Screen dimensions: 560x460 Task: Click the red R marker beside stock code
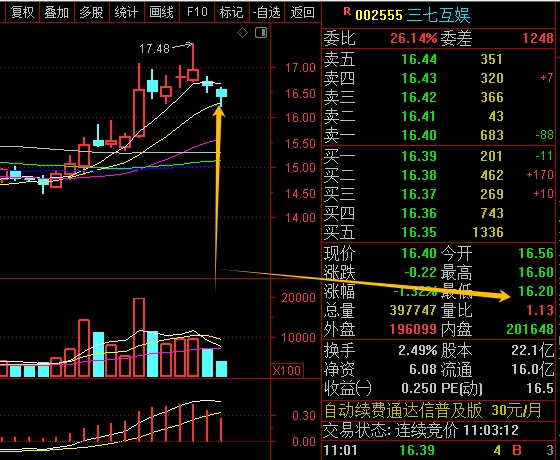346,11
